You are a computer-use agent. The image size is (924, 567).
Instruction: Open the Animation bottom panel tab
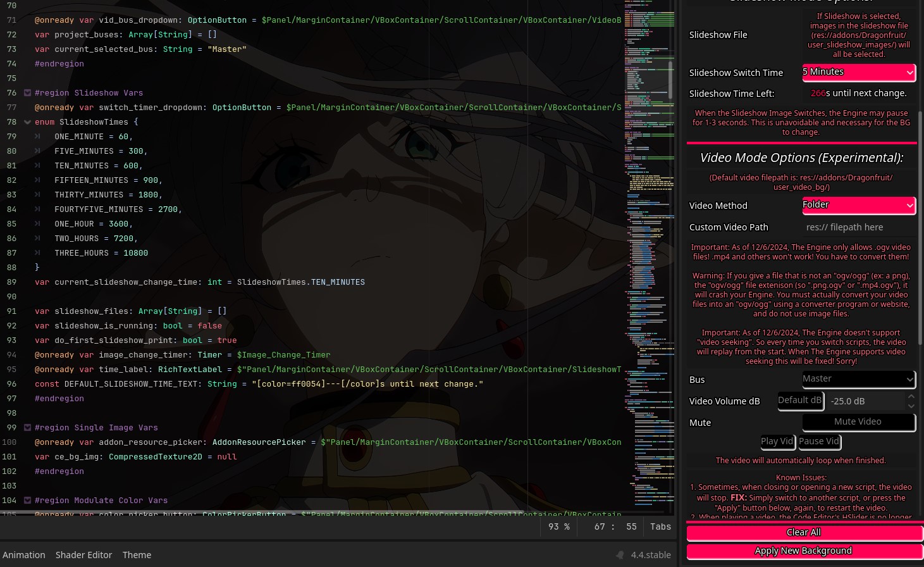coord(24,555)
